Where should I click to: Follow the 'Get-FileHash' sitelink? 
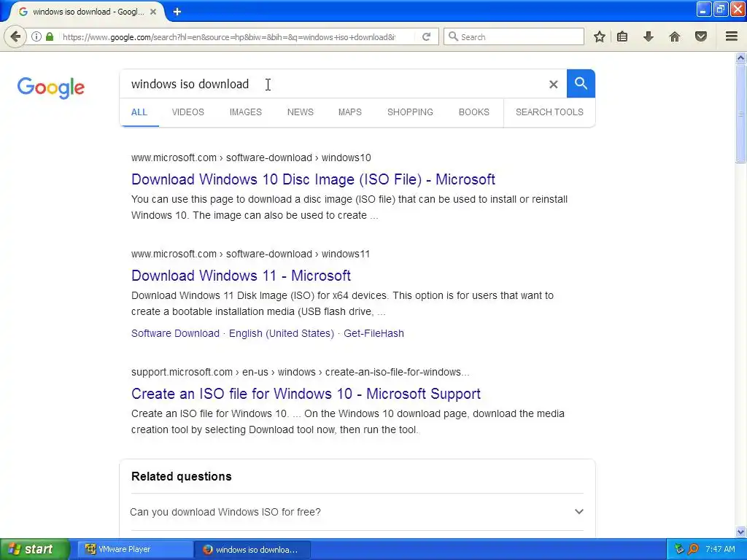(x=373, y=333)
